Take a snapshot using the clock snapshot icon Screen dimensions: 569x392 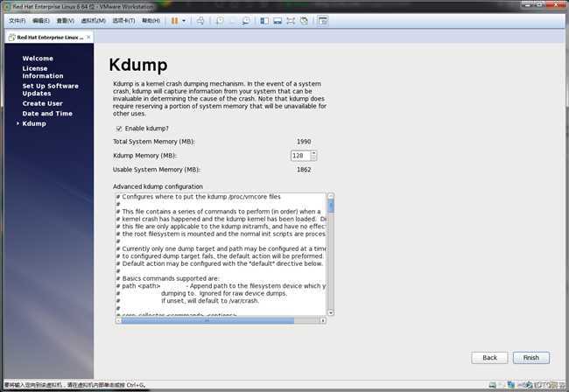pos(220,21)
